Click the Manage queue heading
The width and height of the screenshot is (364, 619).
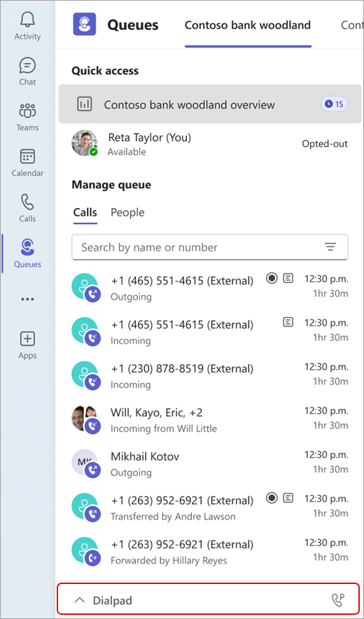point(111,185)
